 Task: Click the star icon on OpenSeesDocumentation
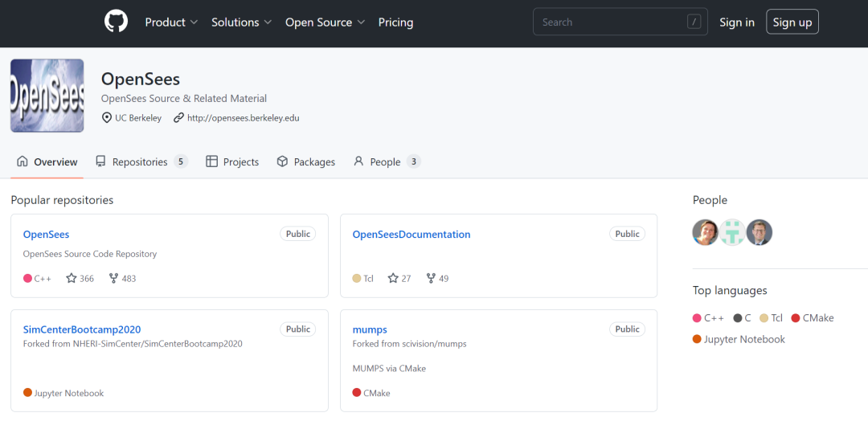click(393, 279)
